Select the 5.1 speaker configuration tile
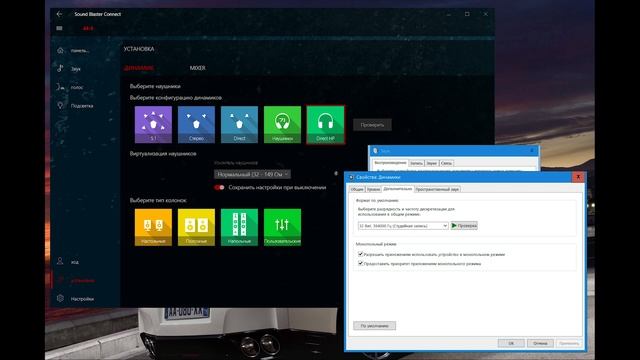This screenshot has height=360, width=640. (x=153, y=124)
